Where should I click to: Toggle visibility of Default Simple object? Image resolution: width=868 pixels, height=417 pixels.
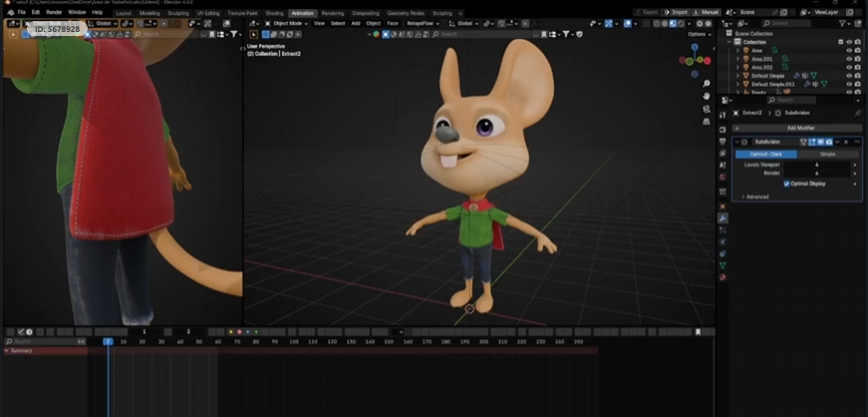pyautogui.click(x=849, y=76)
